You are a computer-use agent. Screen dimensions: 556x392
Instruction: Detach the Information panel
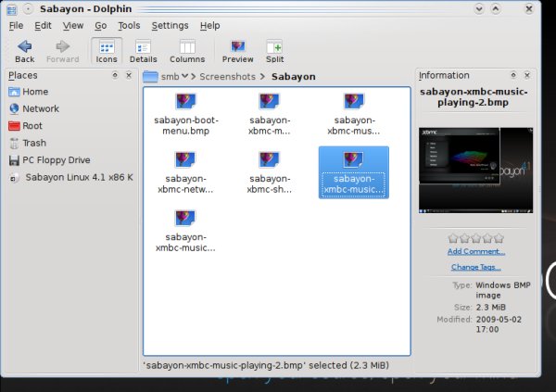[513, 75]
